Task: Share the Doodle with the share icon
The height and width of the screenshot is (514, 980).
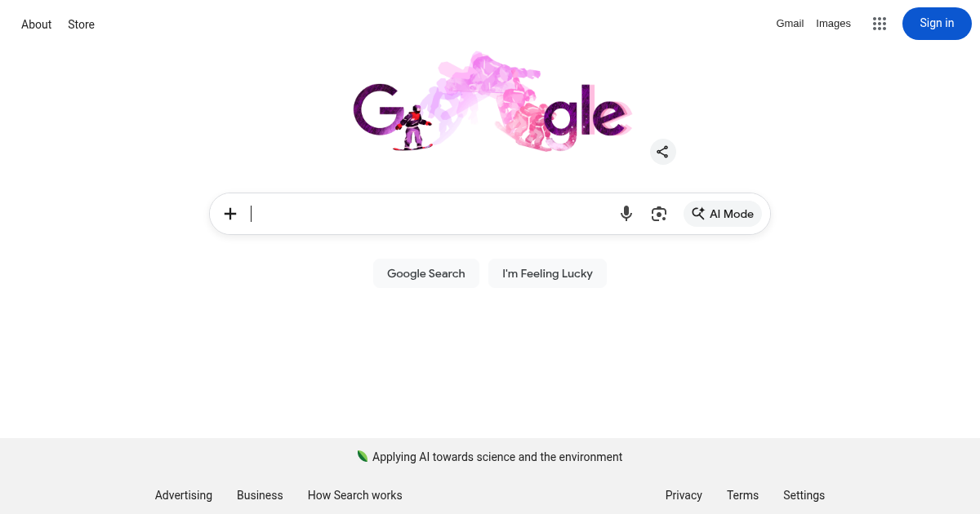Action: pos(662,152)
